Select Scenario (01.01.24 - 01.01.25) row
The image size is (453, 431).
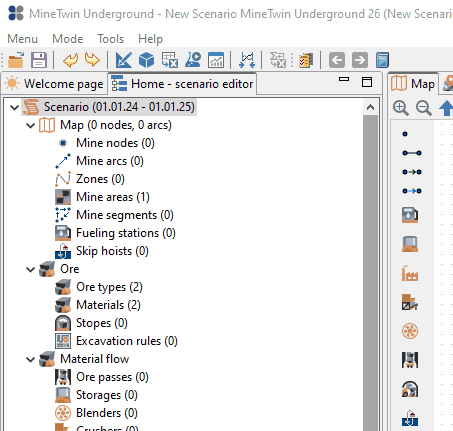click(x=109, y=107)
